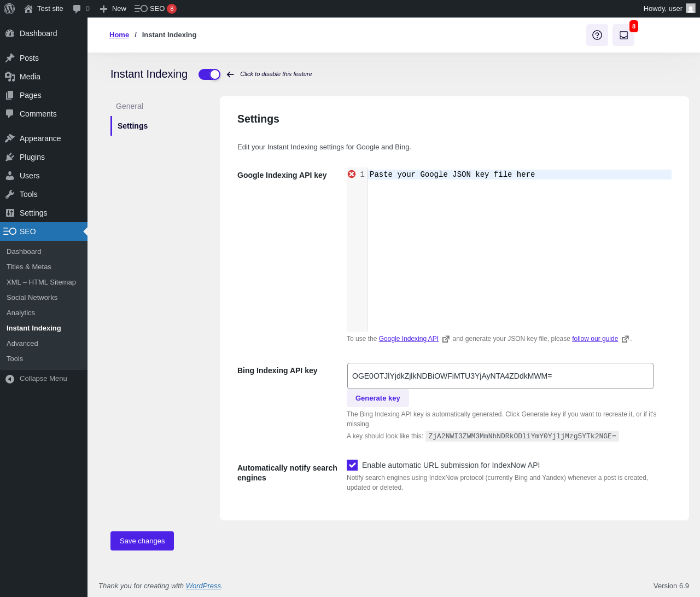Collapse the admin menu
The height and width of the screenshot is (597, 700).
pos(44,379)
